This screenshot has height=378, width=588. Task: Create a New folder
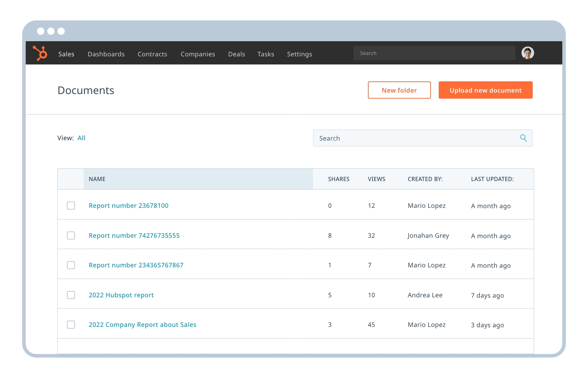pyautogui.click(x=399, y=90)
